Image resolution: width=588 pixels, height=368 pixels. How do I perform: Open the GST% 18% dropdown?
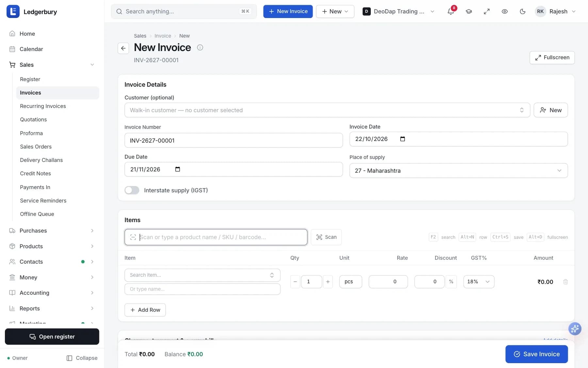pos(479,282)
